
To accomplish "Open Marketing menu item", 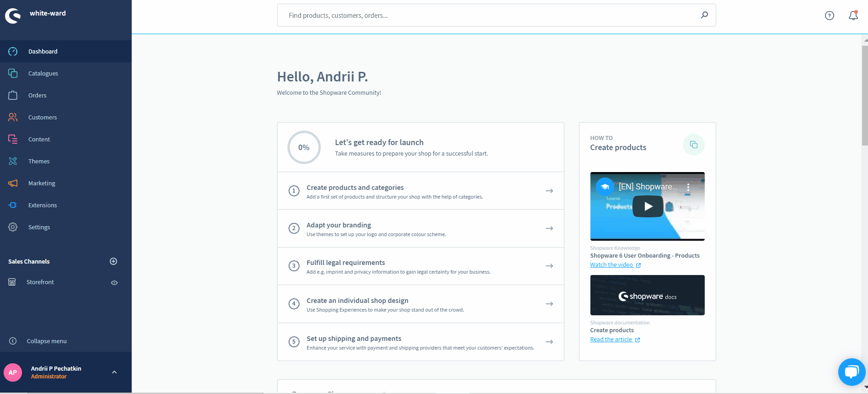I will click(x=66, y=183).
